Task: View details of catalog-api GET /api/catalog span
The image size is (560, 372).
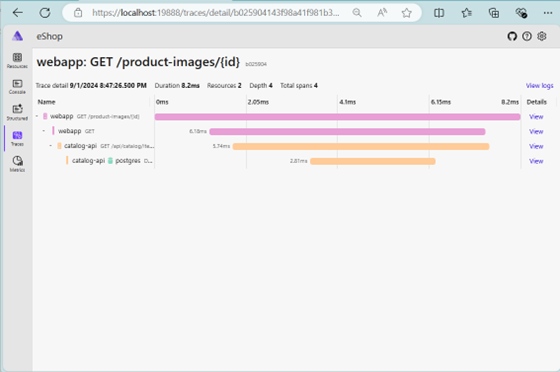Action: coord(536,146)
